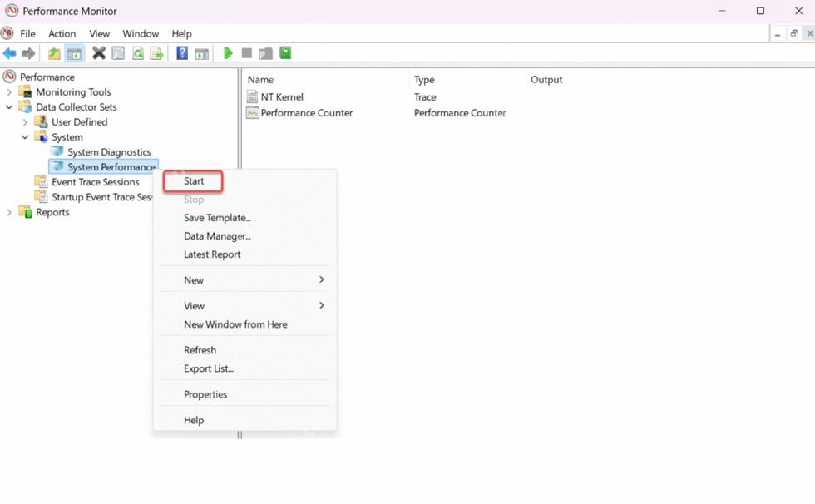This screenshot has height=504, width=815.
Task: Select Event Trace Sessions in tree
Action: (x=95, y=182)
